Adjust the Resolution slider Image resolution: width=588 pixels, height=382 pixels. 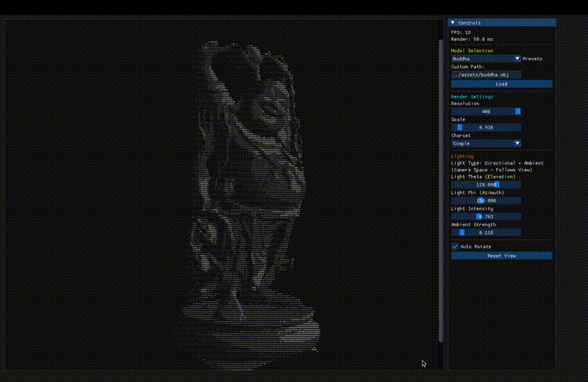pos(486,112)
